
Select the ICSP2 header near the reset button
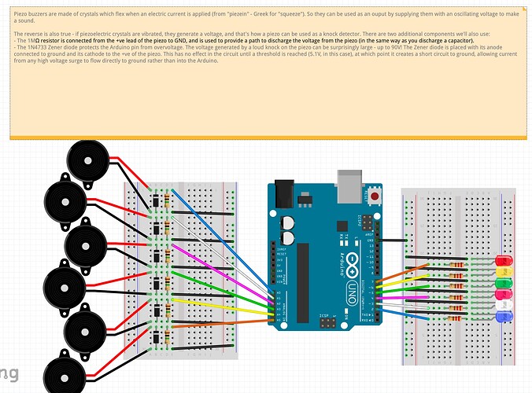tap(368, 222)
